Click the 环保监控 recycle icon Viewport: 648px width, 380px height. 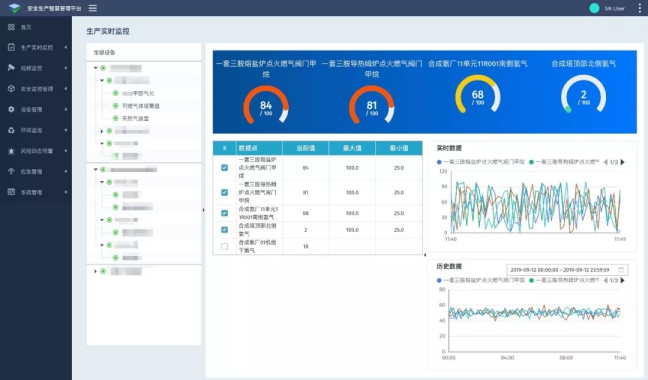(x=11, y=130)
